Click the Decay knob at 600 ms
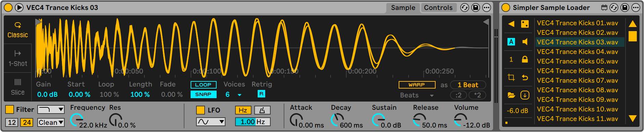644x132 pixels. coord(337,120)
